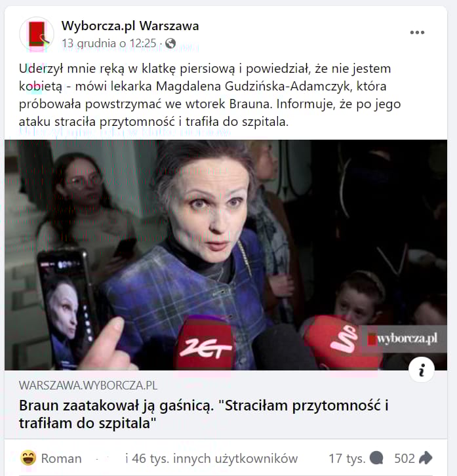Image resolution: width=457 pixels, height=476 pixels.
Task: Click the laughing emoji reaction icon
Action: [28, 458]
